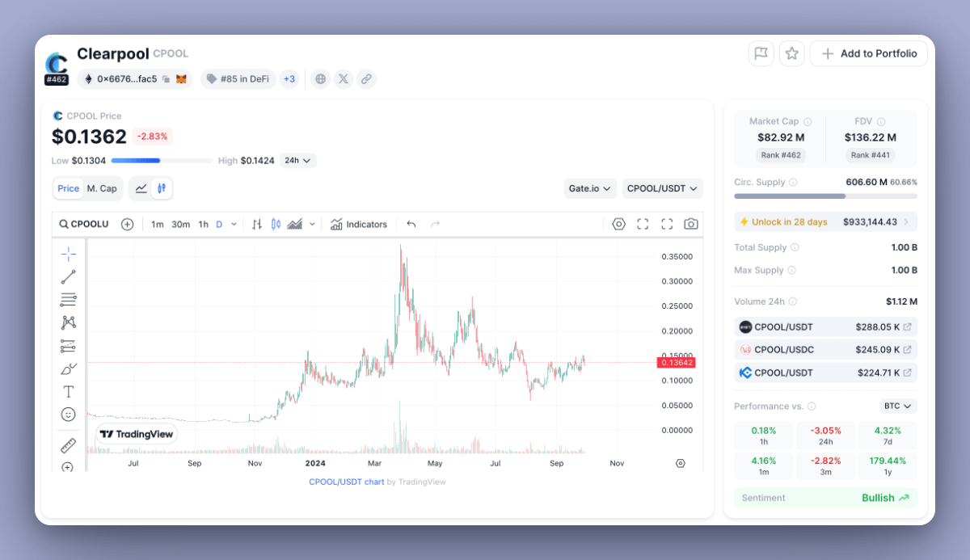Open first CPOOL/USDT $288.05 K market
Image resolution: width=970 pixels, height=560 pixels.
[x=825, y=327]
